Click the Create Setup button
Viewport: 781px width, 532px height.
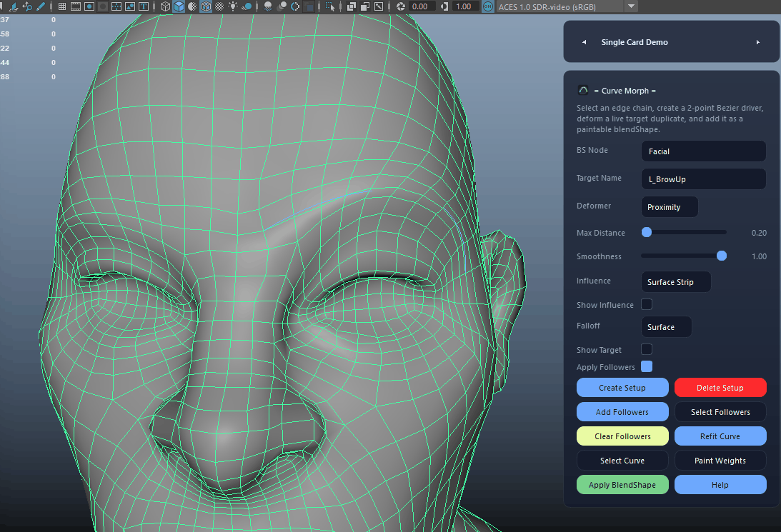click(622, 388)
